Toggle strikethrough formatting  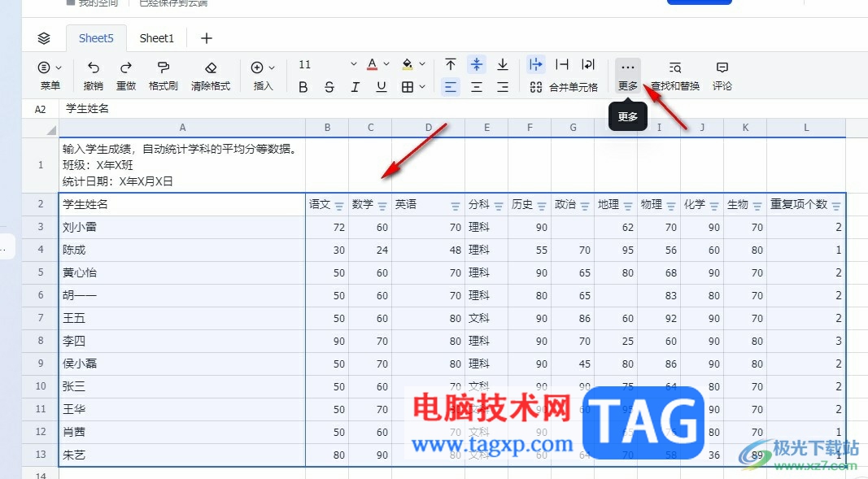[329, 87]
